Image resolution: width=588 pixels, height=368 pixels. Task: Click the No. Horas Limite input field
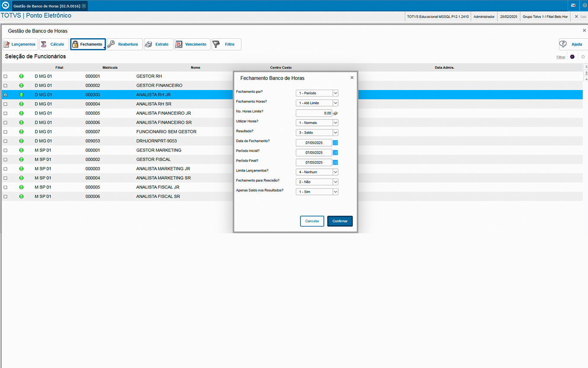pos(313,113)
